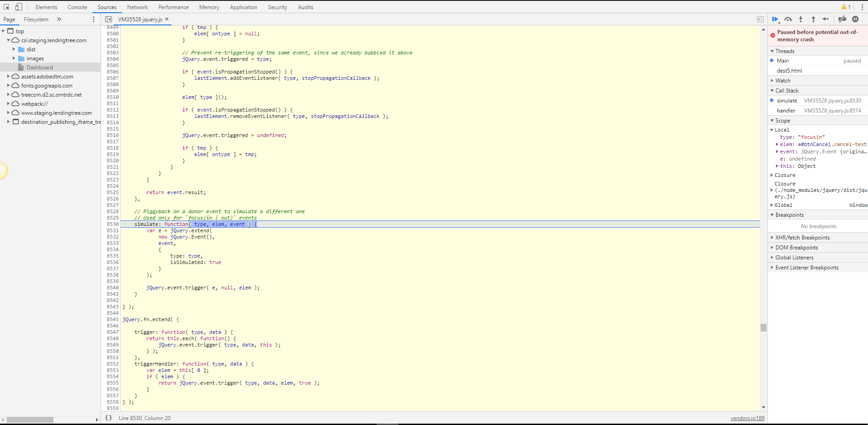868x425 pixels.
Task: Close the VM35528 jquery.js tab
Action: coord(167,19)
